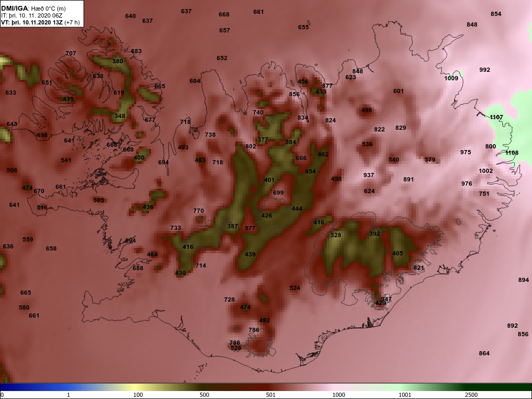Select the map value '528'
Viewport: 532px width, 399px height.
[236, 348]
